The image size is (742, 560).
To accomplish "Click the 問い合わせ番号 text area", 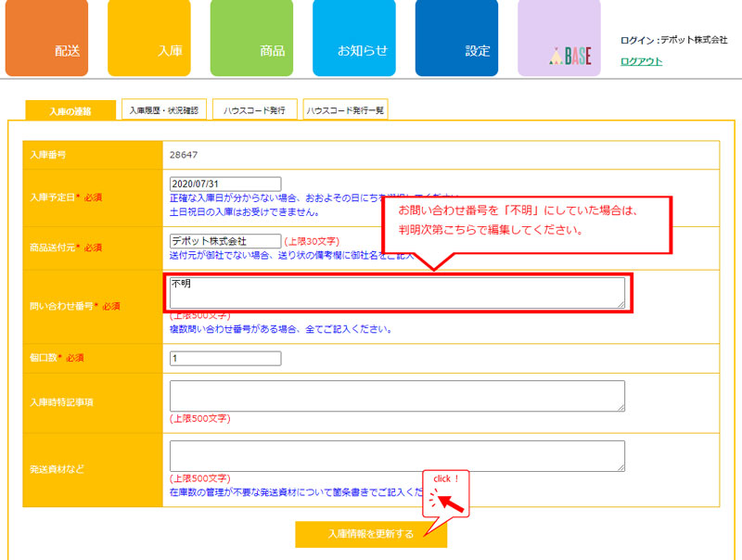I will [397, 293].
